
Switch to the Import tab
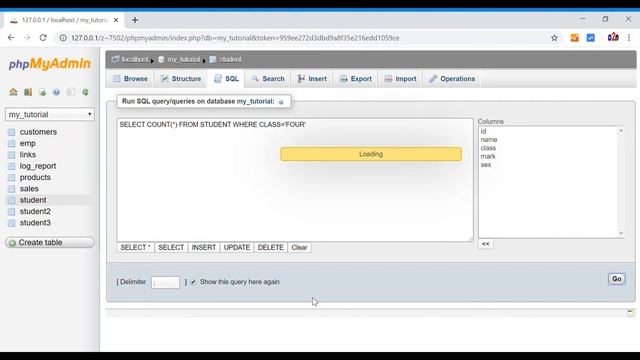[400, 79]
